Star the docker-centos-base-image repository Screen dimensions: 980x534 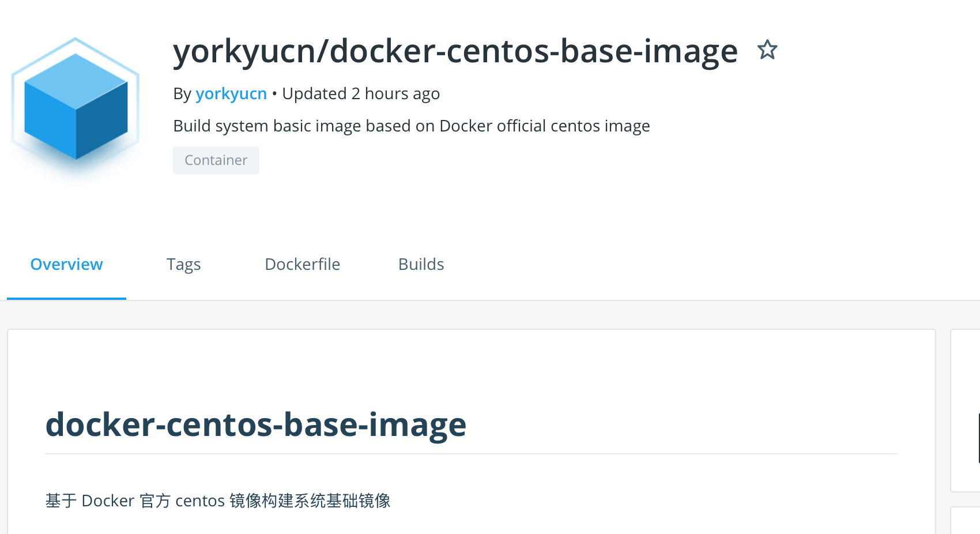point(767,50)
